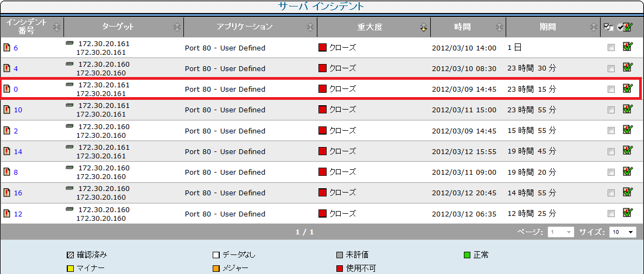Screen dimensions: 644x274
Task: Open incident number 14 link
Action: pos(18,151)
